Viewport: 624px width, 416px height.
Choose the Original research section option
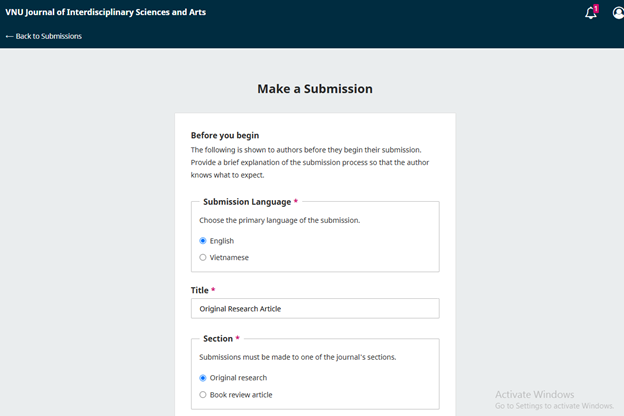203,378
